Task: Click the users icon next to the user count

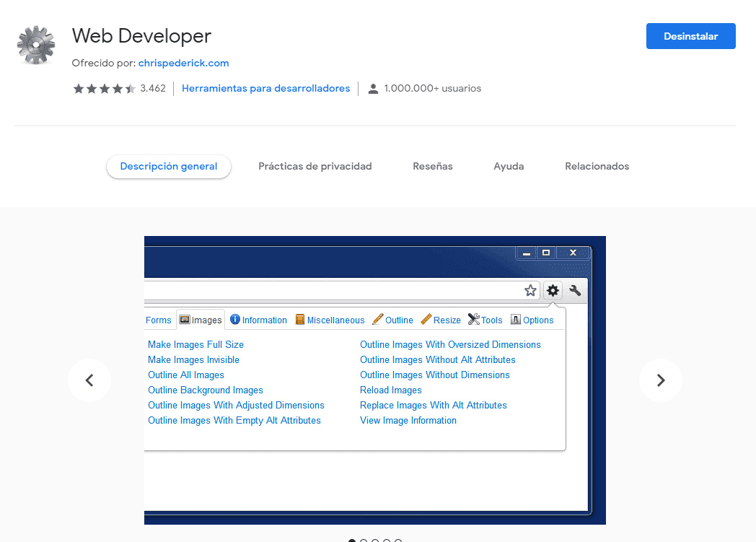Action: coord(373,88)
